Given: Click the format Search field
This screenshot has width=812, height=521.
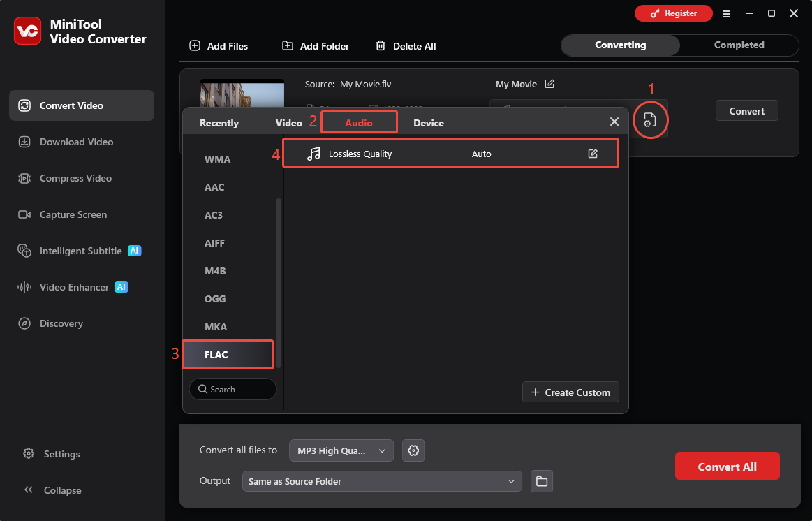Looking at the screenshot, I should tap(233, 389).
